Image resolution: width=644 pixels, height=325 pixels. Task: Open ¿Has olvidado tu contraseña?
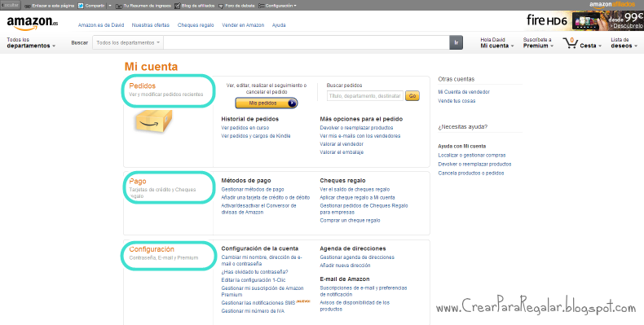click(254, 272)
